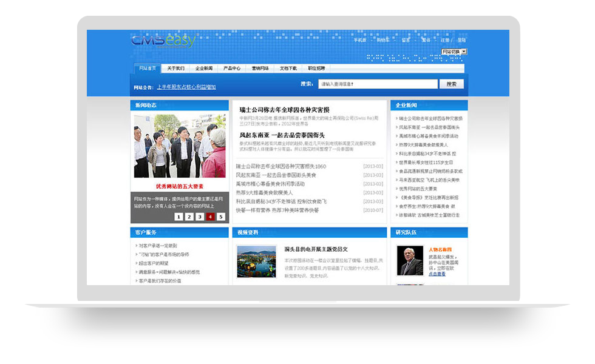Click the 注册 register link

coord(446,40)
